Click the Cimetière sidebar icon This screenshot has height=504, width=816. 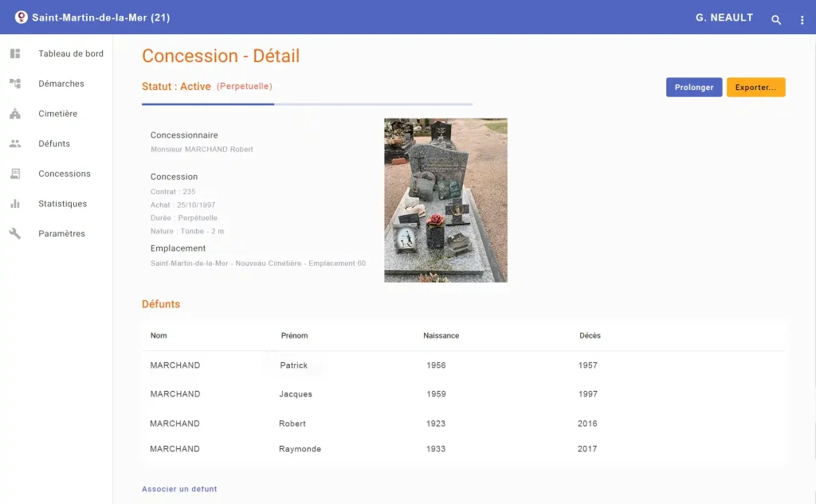pos(15,114)
